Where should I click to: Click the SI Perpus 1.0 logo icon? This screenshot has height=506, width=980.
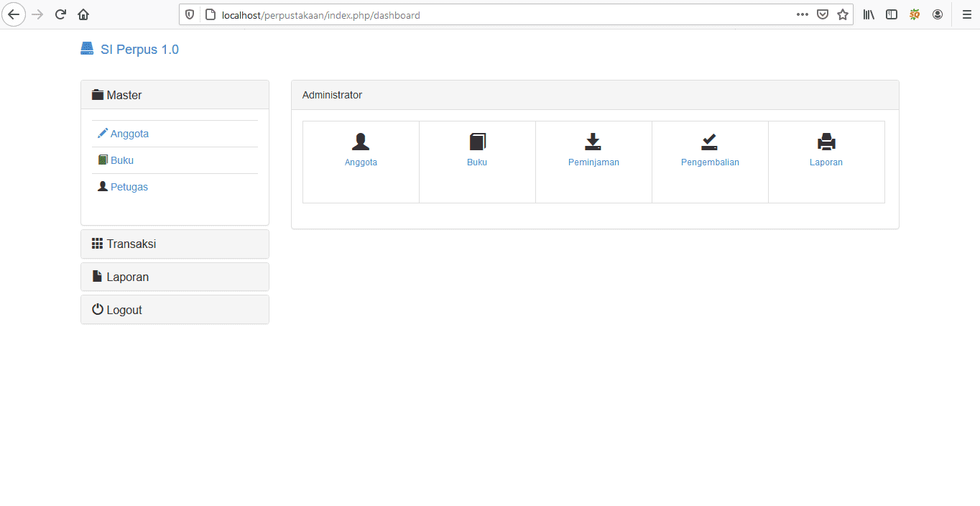pyautogui.click(x=87, y=49)
